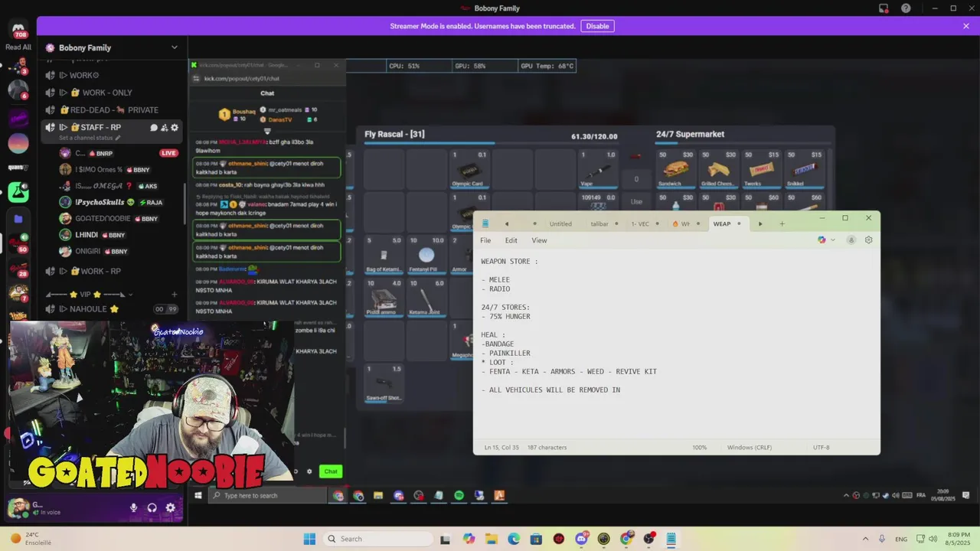980x551 pixels.
Task: Add a new Notepad tab with plus
Action: point(782,223)
